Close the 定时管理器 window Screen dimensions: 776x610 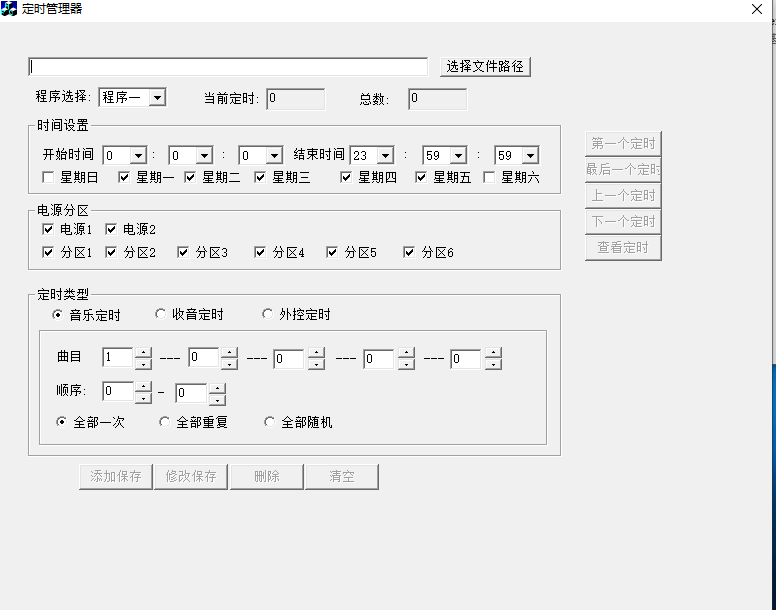[x=757, y=9]
